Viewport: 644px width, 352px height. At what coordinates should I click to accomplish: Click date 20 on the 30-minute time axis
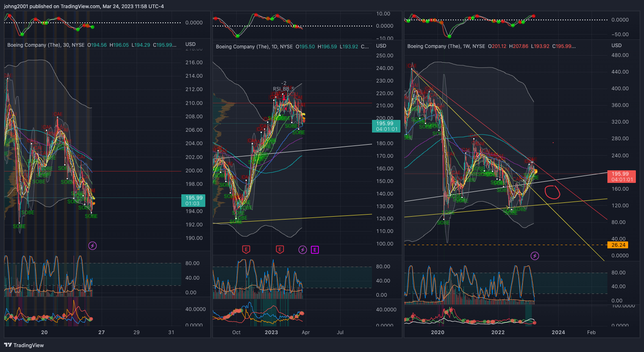pyautogui.click(x=44, y=332)
